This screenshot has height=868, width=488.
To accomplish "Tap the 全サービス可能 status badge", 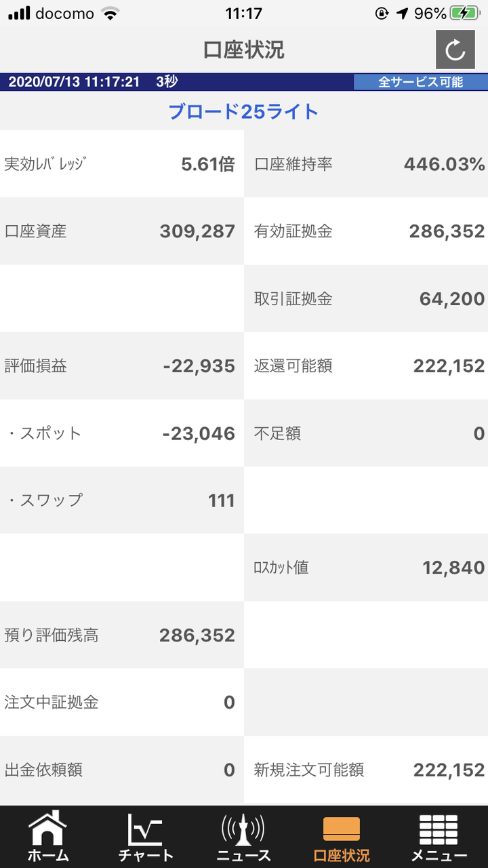I will click(420, 82).
